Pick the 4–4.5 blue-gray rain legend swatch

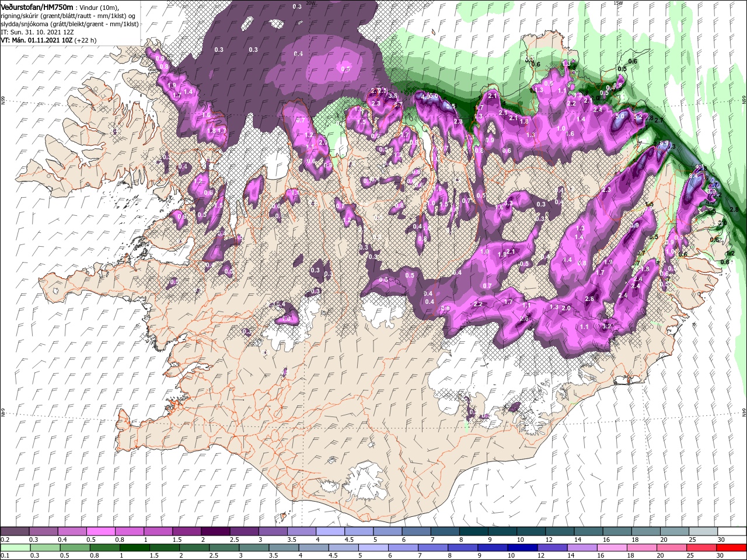pyautogui.click(x=313, y=548)
